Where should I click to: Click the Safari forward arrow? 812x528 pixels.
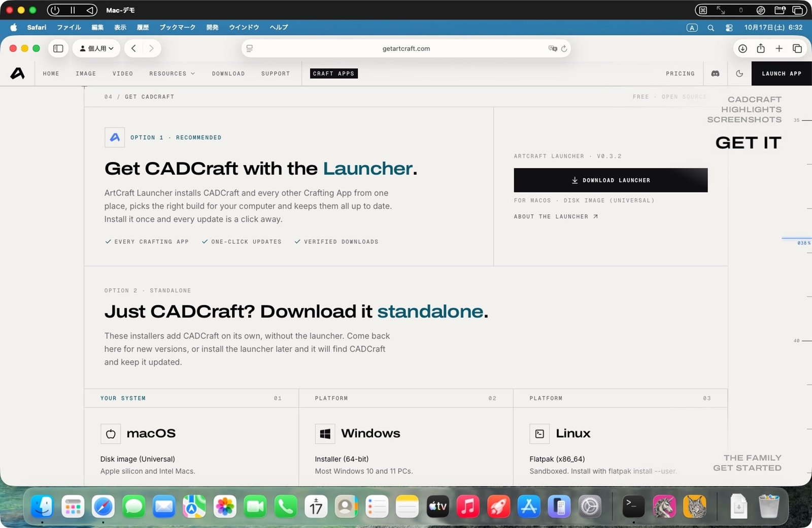151,49
